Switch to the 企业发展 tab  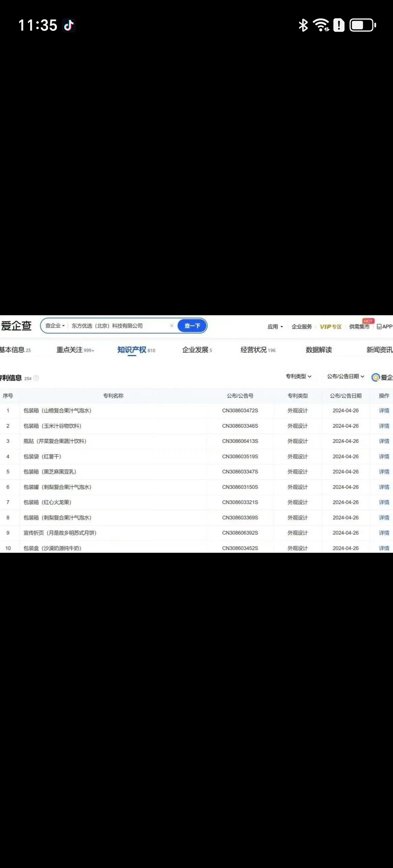197,350
